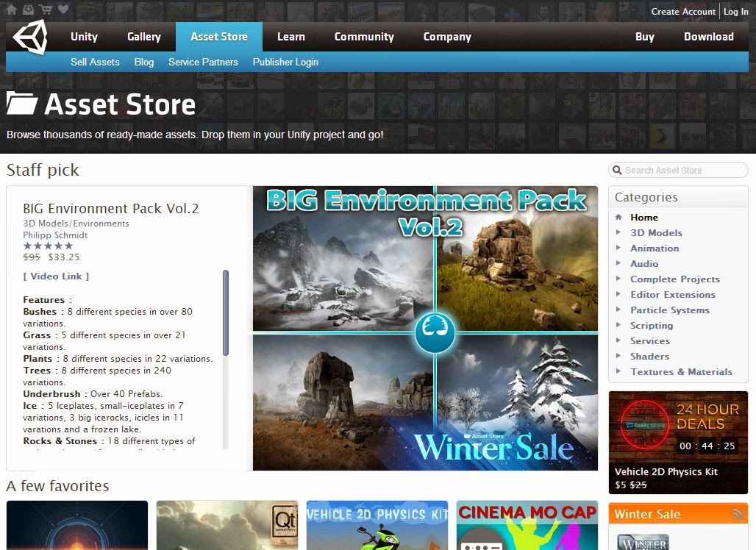Open the Unity menu item

click(84, 37)
